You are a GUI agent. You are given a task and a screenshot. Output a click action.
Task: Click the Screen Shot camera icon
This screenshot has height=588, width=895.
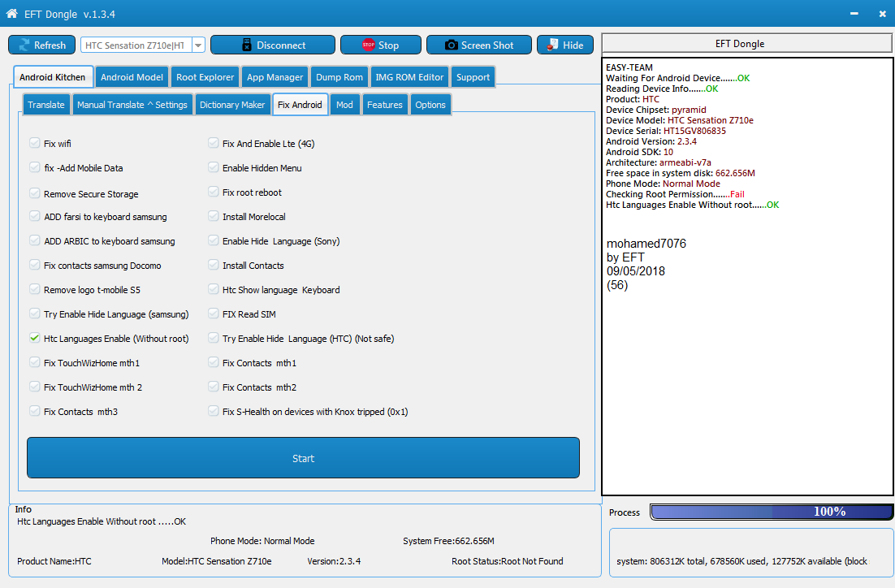click(x=451, y=45)
